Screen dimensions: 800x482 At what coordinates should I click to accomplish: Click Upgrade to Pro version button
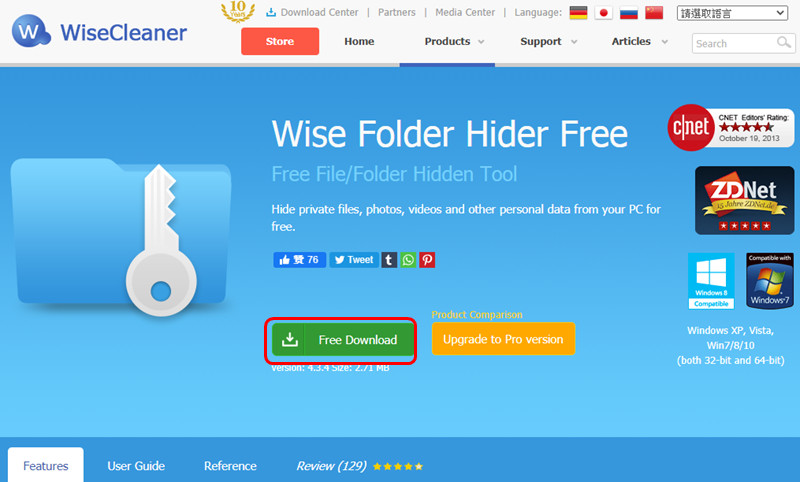pos(503,339)
